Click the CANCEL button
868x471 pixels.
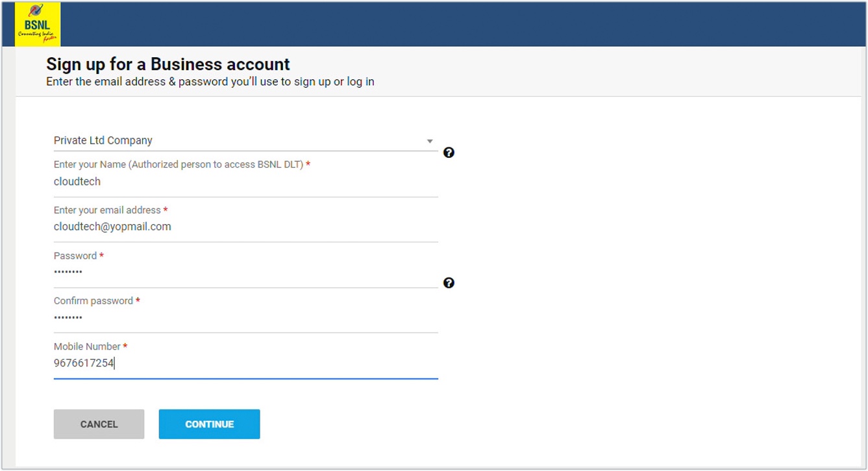pos(99,424)
